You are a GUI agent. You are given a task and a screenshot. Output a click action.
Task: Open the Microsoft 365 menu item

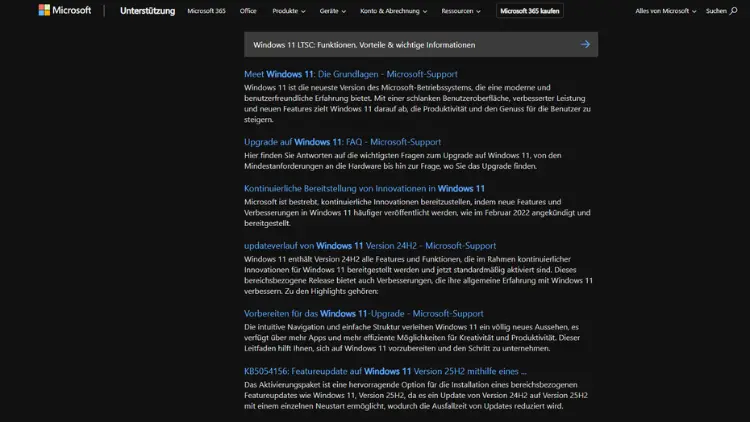(x=206, y=11)
